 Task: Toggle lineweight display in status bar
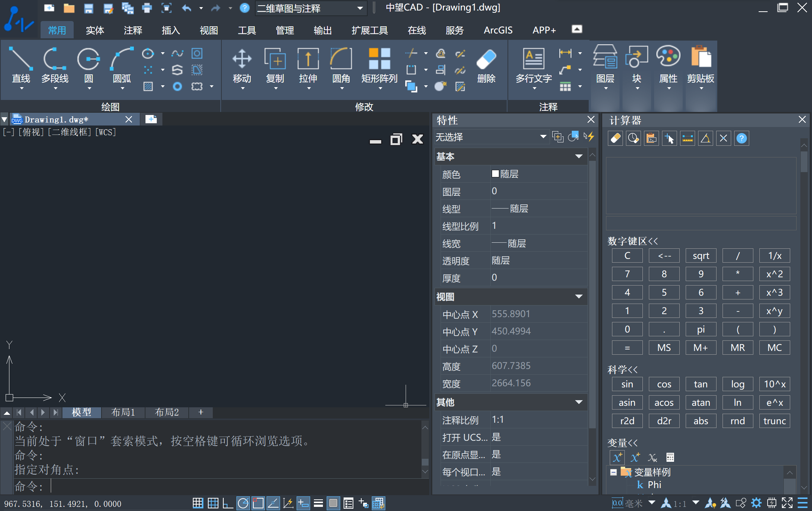tap(318, 503)
